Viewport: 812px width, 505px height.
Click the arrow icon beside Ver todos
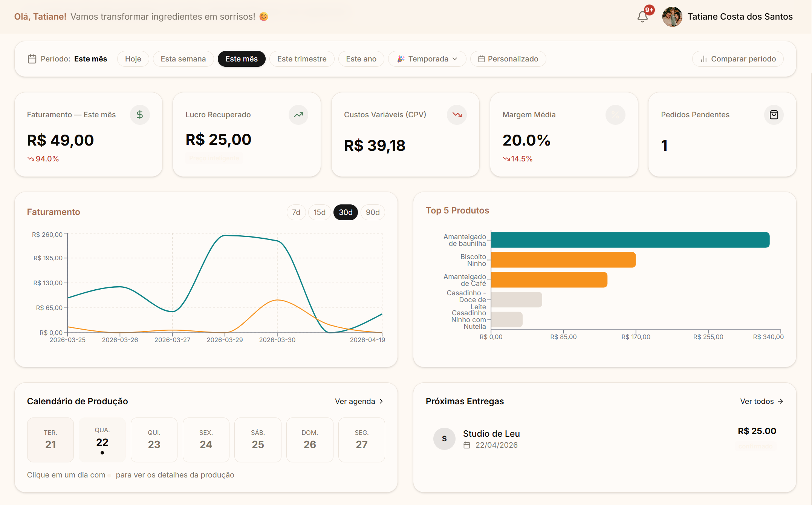[x=780, y=401]
